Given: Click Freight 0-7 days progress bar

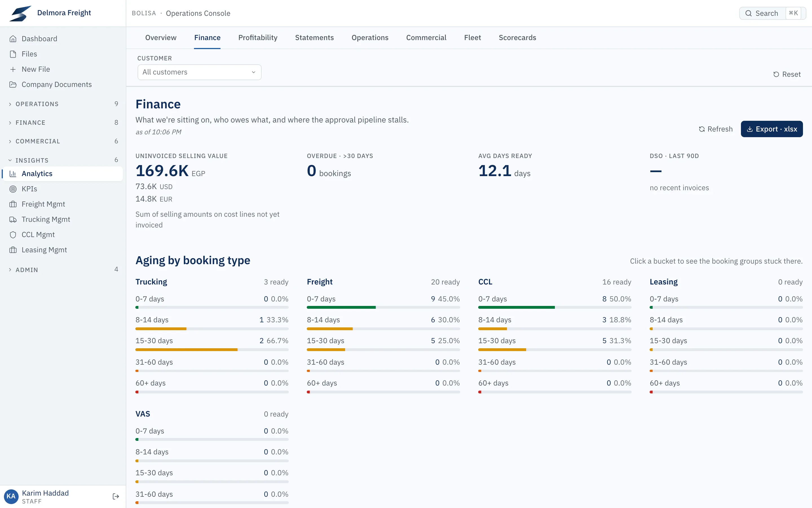Looking at the screenshot, I should click(x=383, y=307).
